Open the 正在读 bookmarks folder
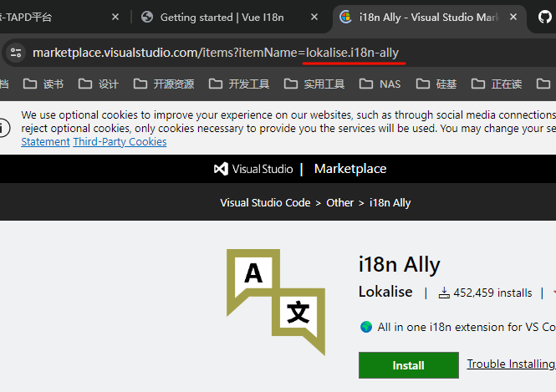This screenshot has height=392, width=556. [497, 84]
